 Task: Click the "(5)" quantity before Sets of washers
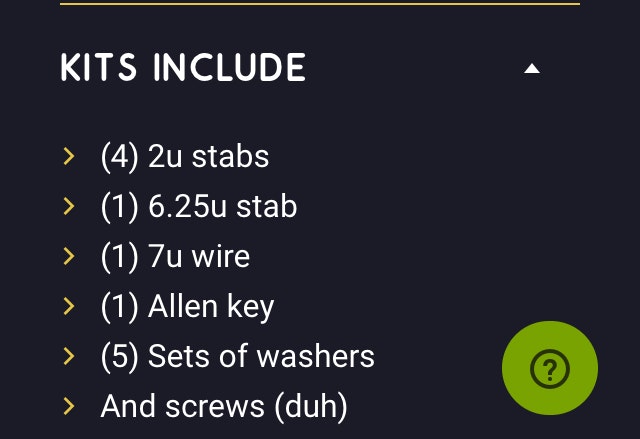click(x=120, y=357)
